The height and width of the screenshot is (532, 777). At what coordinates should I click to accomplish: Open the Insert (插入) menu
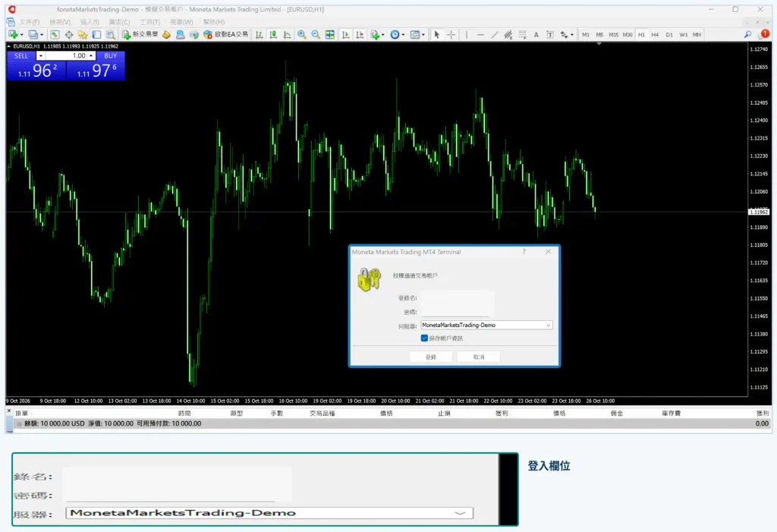[90, 22]
